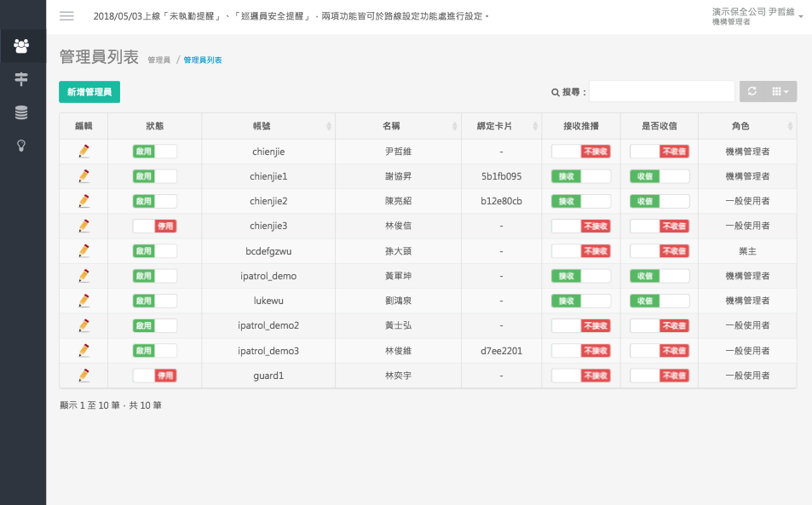This screenshot has height=505, width=812.
Task: Click pencil edit icon for guard1
Action: click(84, 376)
